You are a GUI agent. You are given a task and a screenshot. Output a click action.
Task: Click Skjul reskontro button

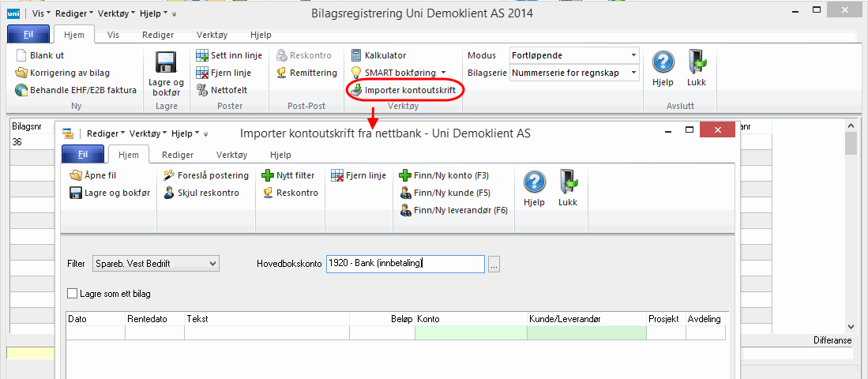pyautogui.click(x=201, y=193)
